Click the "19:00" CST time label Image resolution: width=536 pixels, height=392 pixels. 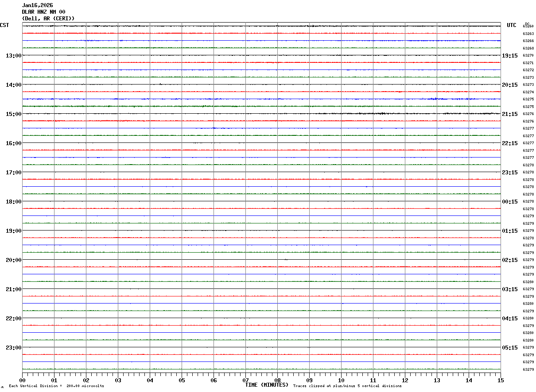pyautogui.click(x=13, y=231)
